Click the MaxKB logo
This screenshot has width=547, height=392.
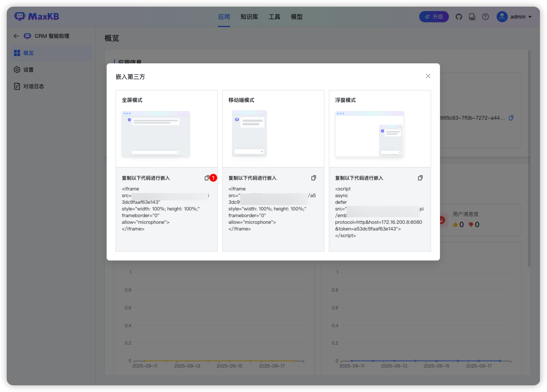pyautogui.click(x=37, y=17)
